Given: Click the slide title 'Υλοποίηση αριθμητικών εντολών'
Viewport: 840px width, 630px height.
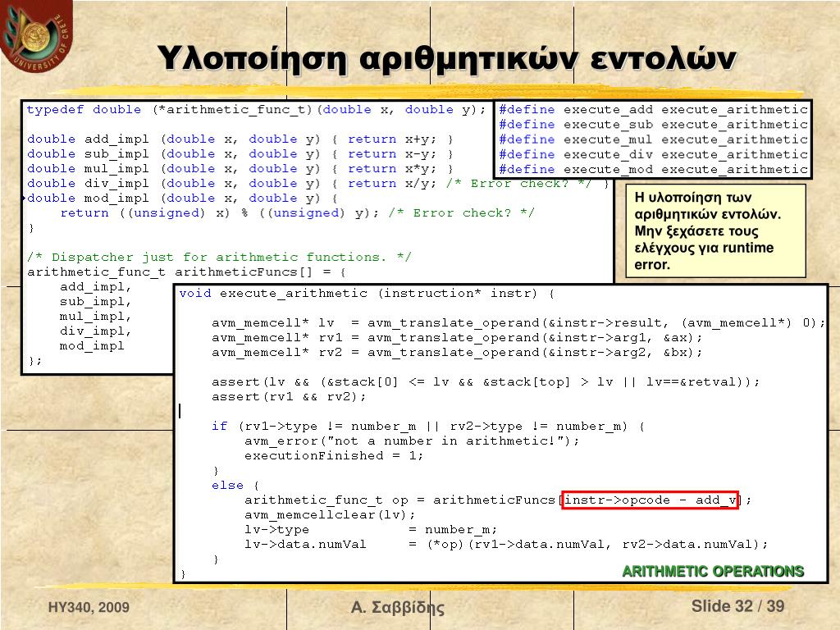Looking at the screenshot, I should coord(447,58).
